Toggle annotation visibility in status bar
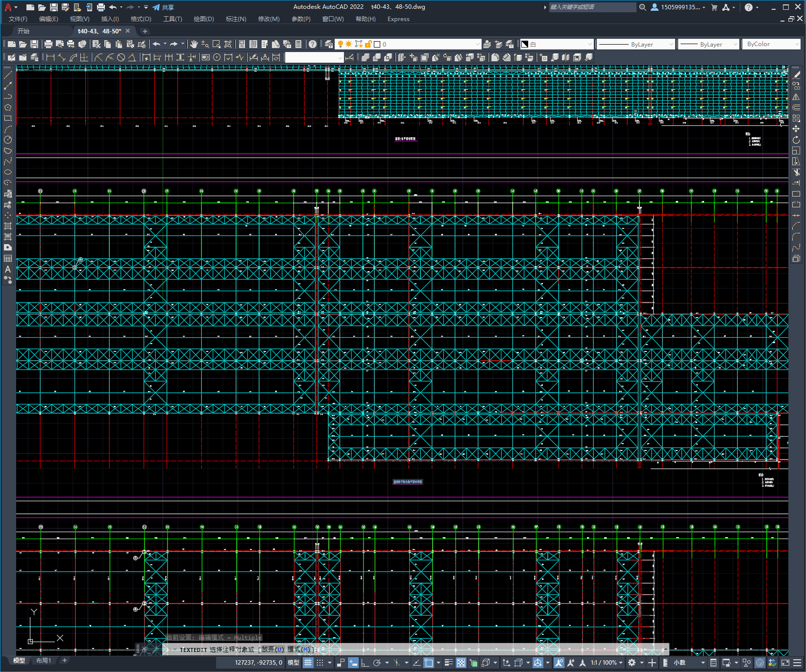Screen dimensions: 806x672 (559, 663)
